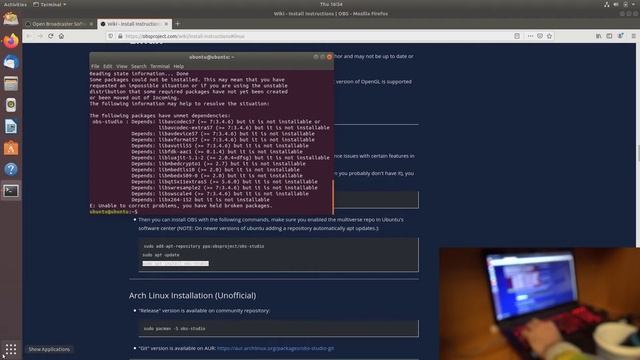Toggle reader view in the address bar
The image size is (640, 360).
tap(517, 36)
